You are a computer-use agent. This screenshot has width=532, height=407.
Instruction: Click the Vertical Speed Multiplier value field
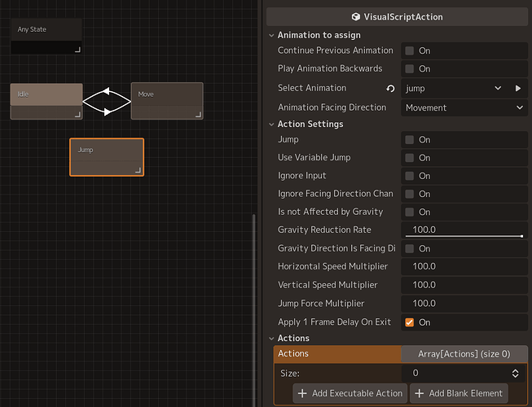coord(464,285)
